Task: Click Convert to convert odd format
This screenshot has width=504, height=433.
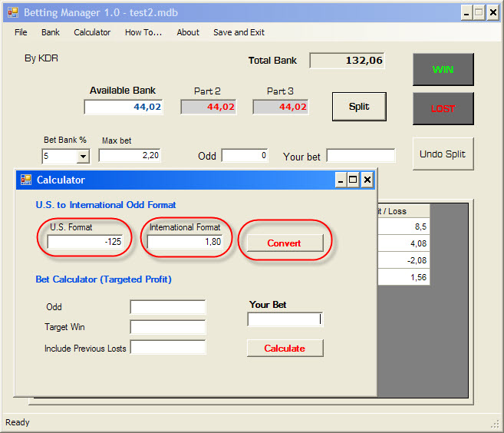Action: [x=284, y=243]
